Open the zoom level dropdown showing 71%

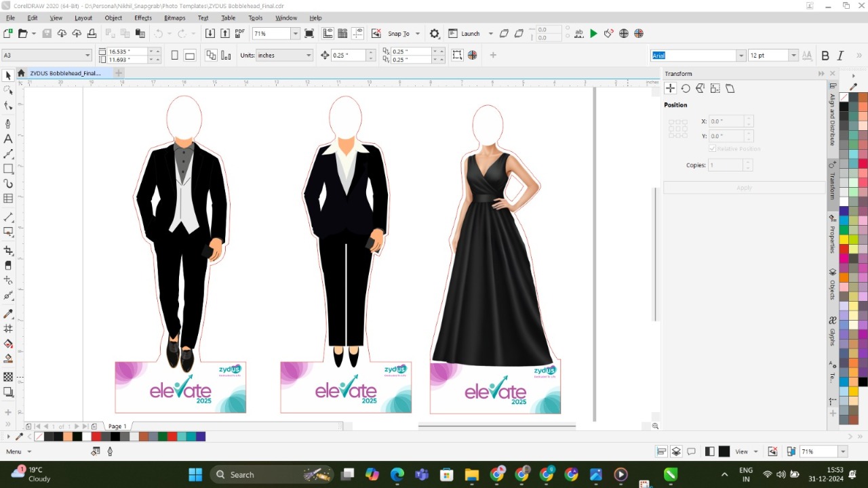pos(295,33)
